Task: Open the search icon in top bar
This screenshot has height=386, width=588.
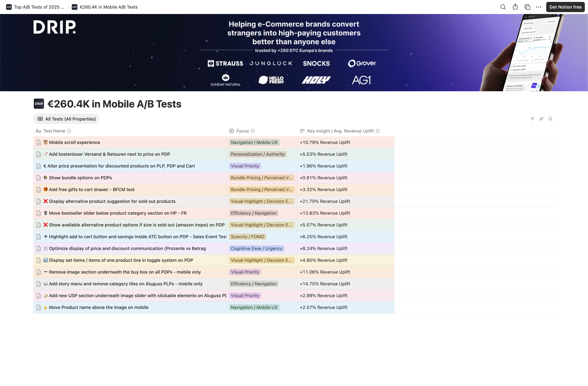Action: coord(503,7)
